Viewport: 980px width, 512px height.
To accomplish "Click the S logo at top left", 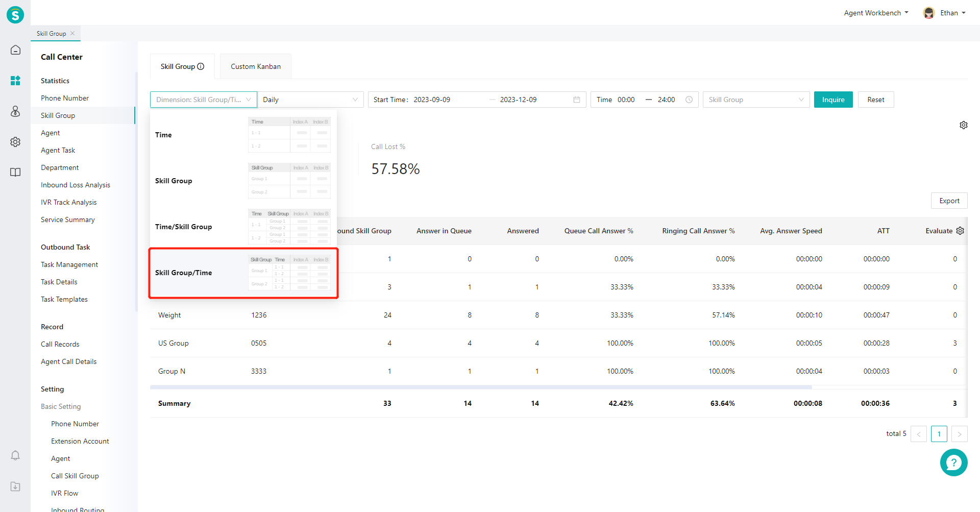I will 15,15.
